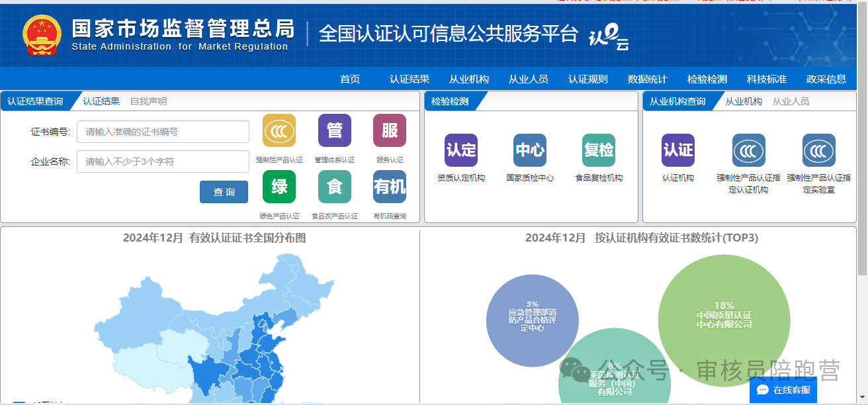Image resolution: width=868 pixels, height=405 pixels.
Task: Click the 查询 search button
Action: pos(224,192)
